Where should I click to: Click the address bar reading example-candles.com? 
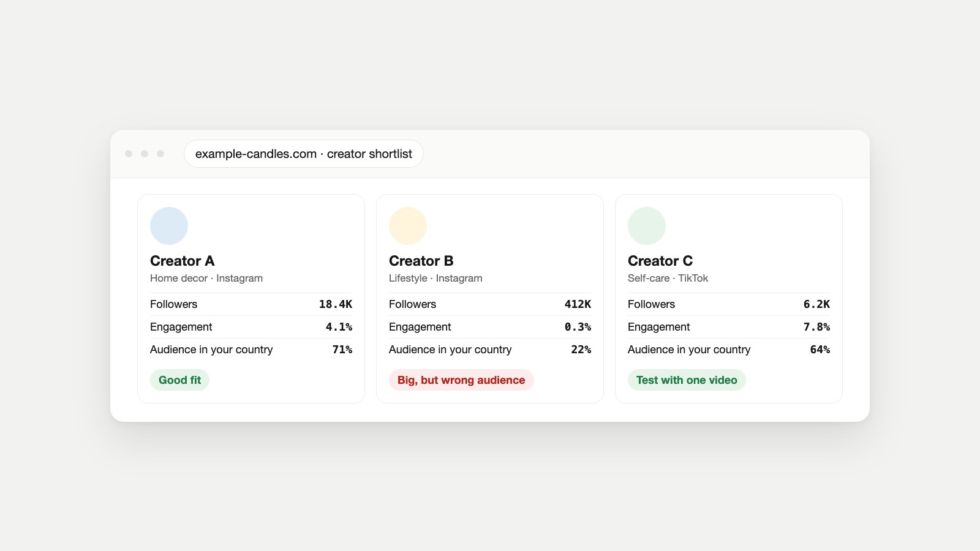tap(303, 154)
